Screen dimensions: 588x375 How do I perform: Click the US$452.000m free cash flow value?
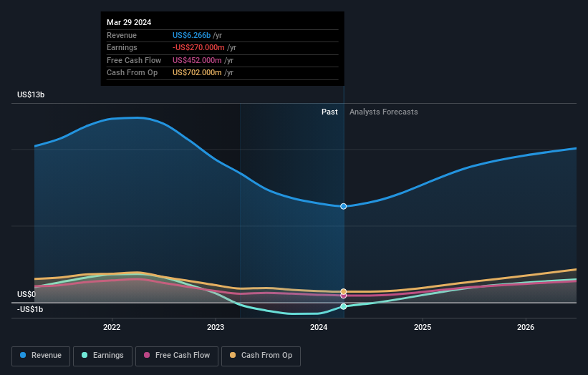[x=197, y=60]
